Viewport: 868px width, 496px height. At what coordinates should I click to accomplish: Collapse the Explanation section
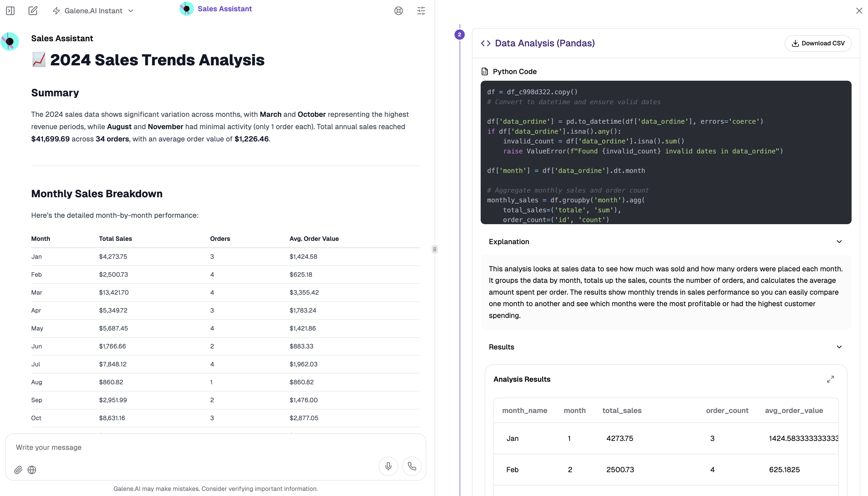pos(839,242)
